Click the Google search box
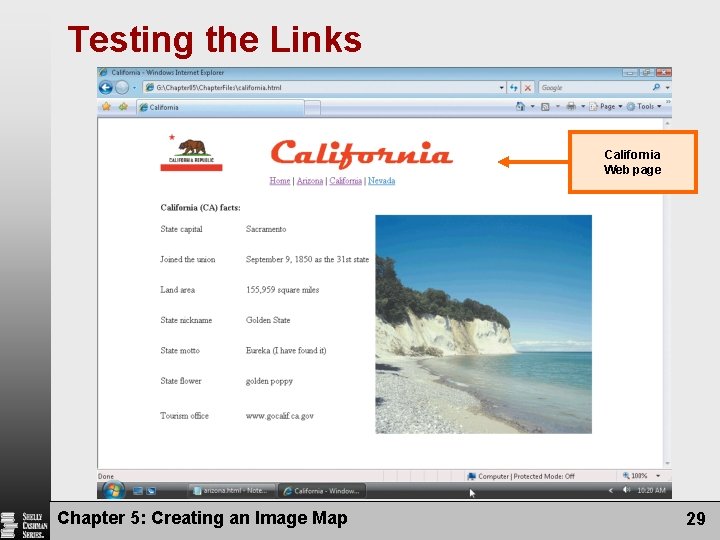This screenshot has height=540, width=720. 595,87
